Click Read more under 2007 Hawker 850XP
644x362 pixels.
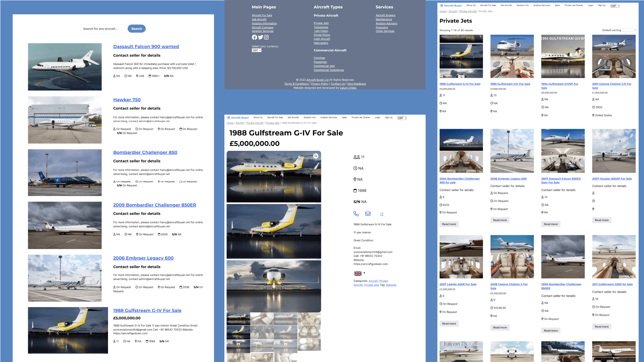(601, 220)
